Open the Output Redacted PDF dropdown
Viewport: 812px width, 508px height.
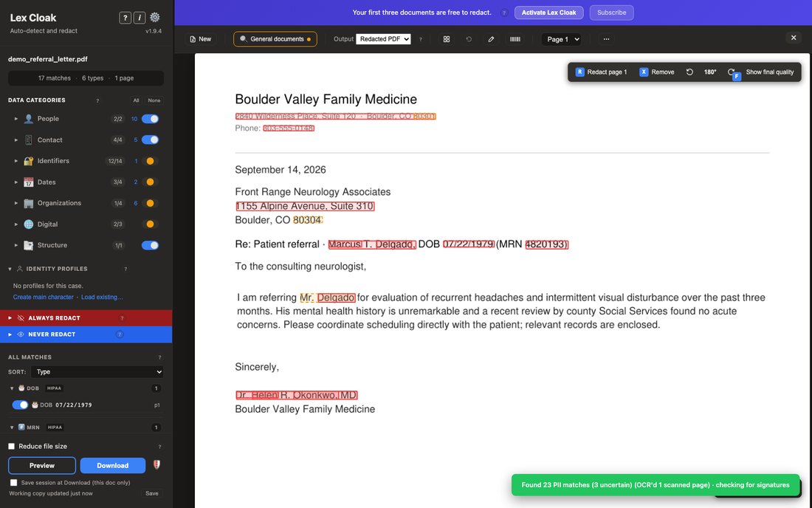pyautogui.click(x=383, y=39)
